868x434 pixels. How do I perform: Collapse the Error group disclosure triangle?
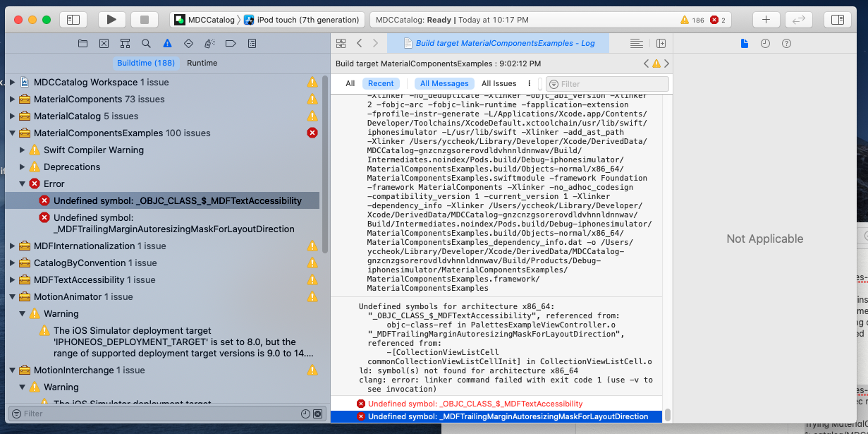23,183
